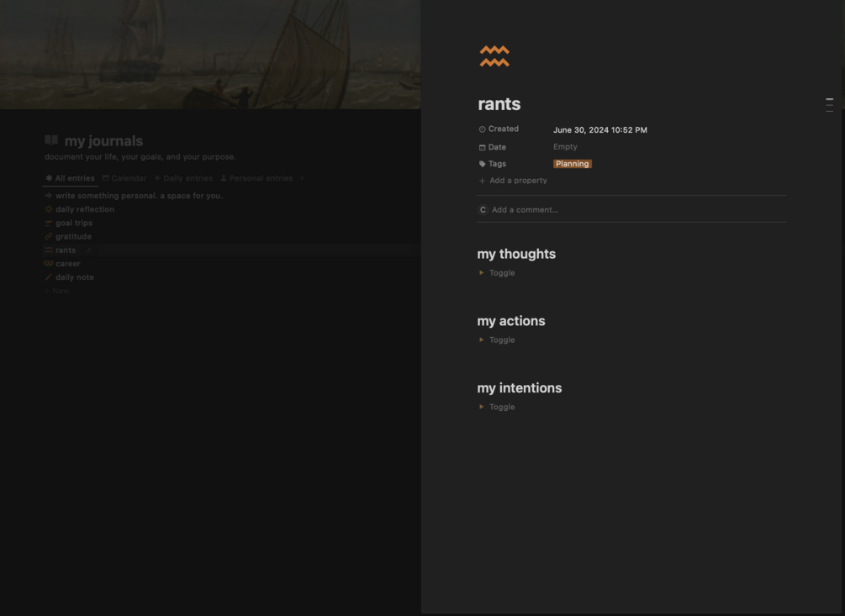Open the gratitude entry
This screenshot has height=616, width=845.
tap(73, 236)
